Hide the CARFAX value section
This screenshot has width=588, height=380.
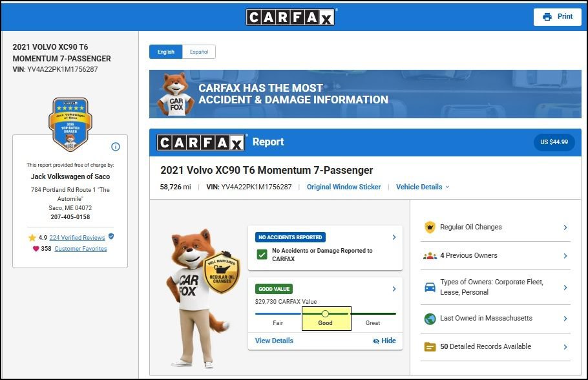pos(384,341)
